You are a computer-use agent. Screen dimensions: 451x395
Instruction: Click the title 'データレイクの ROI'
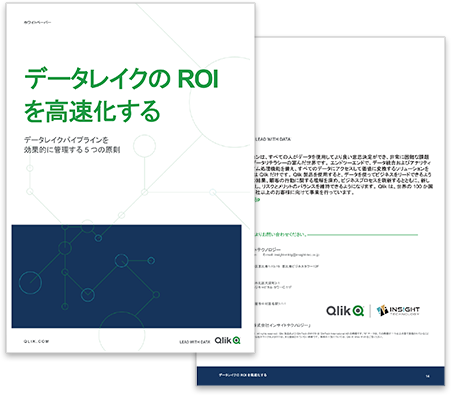tap(121, 79)
